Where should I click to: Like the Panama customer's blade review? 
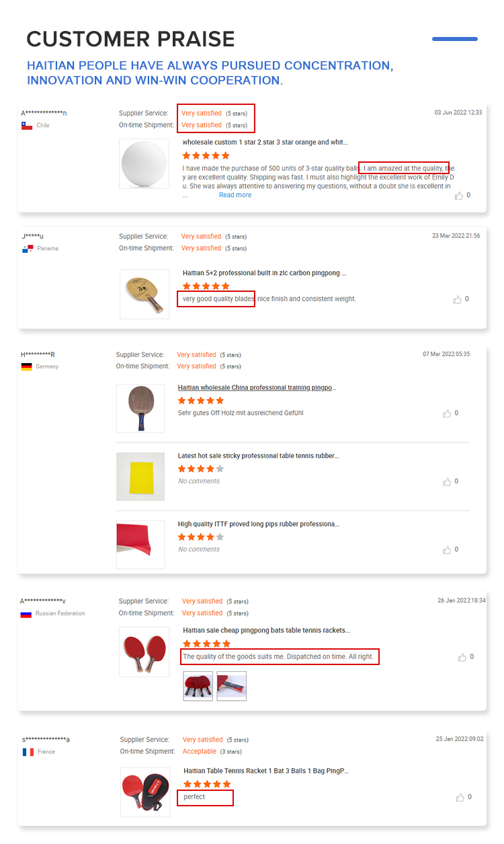click(x=458, y=299)
